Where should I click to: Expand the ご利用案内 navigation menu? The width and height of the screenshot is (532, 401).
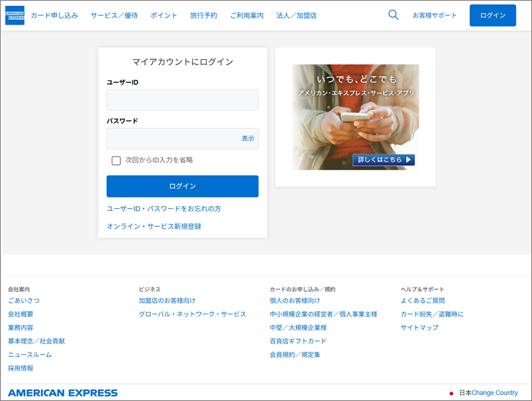[x=247, y=15]
